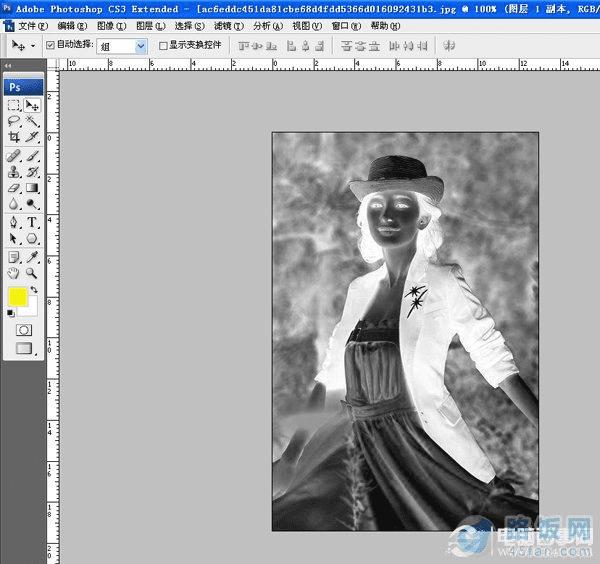Reset to default foreground/background colors
This screenshot has height=564, width=600.
coord(11,313)
